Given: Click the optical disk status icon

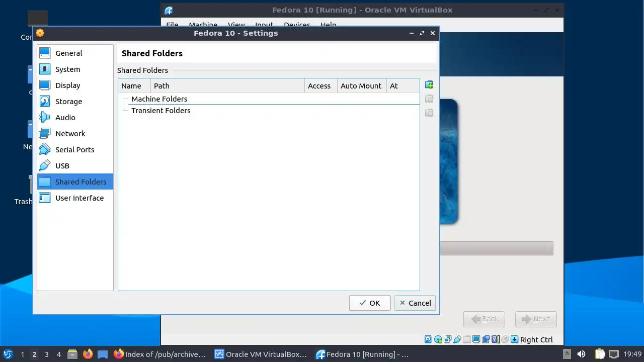Looking at the screenshot, I should click(438, 339).
